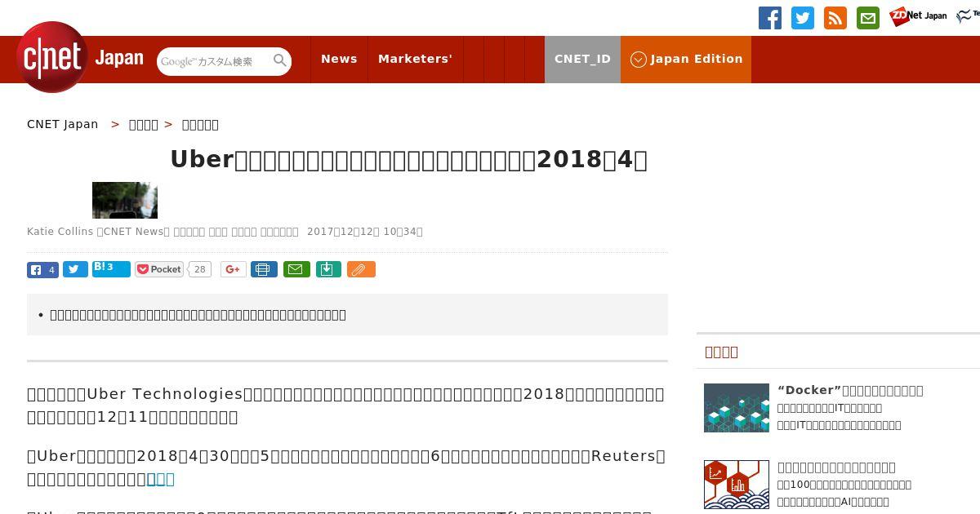This screenshot has height=514, width=980.
Task: Click the publish date 2017 12 12 10 34
Action: (x=365, y=232)
